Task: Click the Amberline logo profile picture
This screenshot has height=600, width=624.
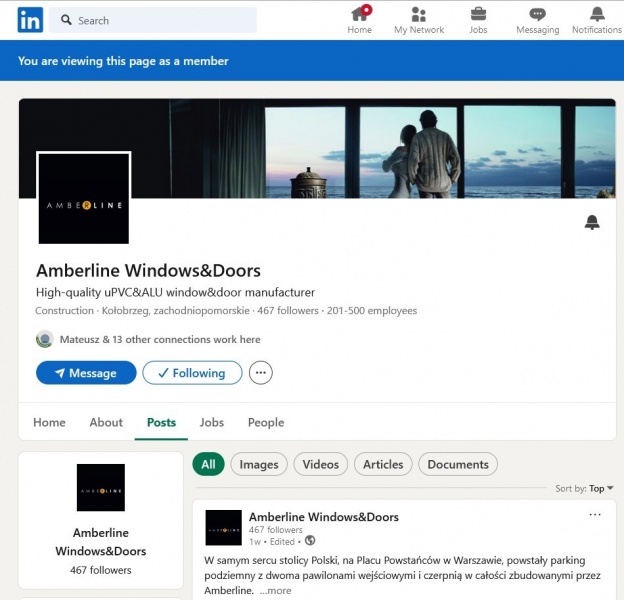Action: 84,198
